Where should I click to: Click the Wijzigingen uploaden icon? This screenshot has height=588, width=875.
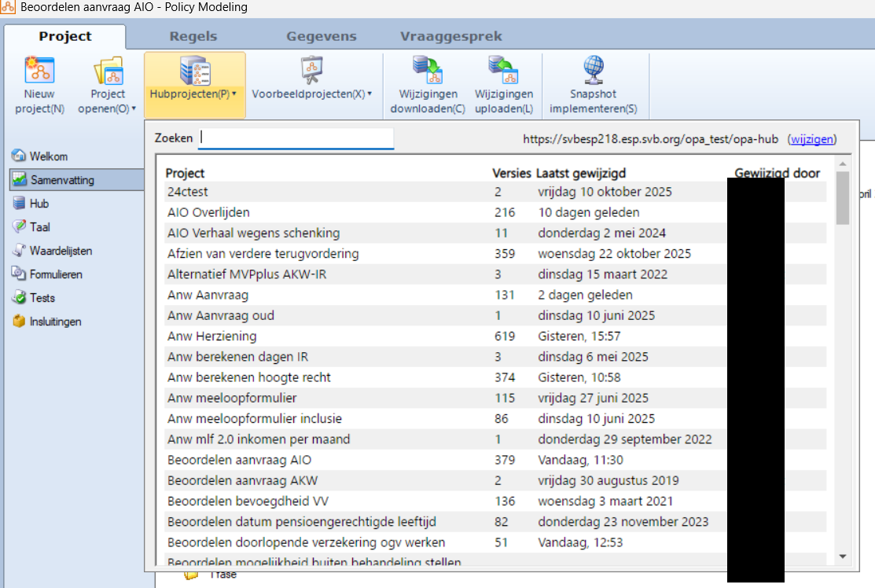click(x=504, y=72)
